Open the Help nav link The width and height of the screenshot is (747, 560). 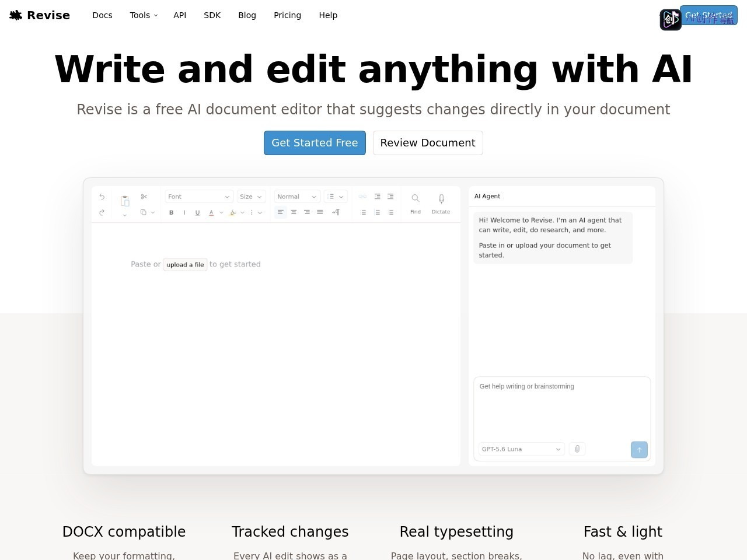tap(328, 15)
